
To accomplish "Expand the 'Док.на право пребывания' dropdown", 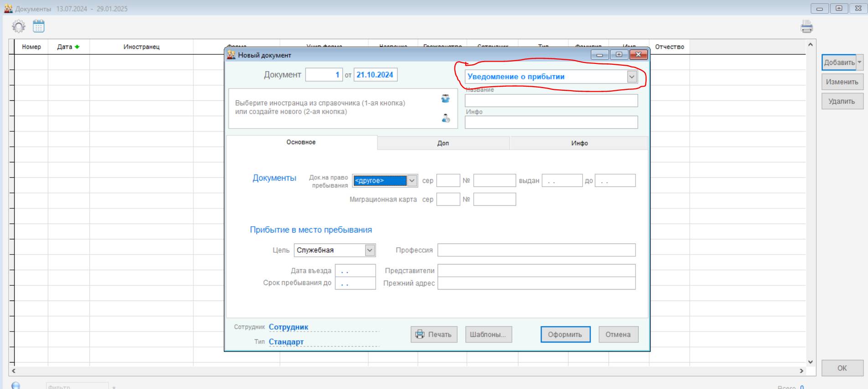I will pyautogui.click(x=412, y=181).
